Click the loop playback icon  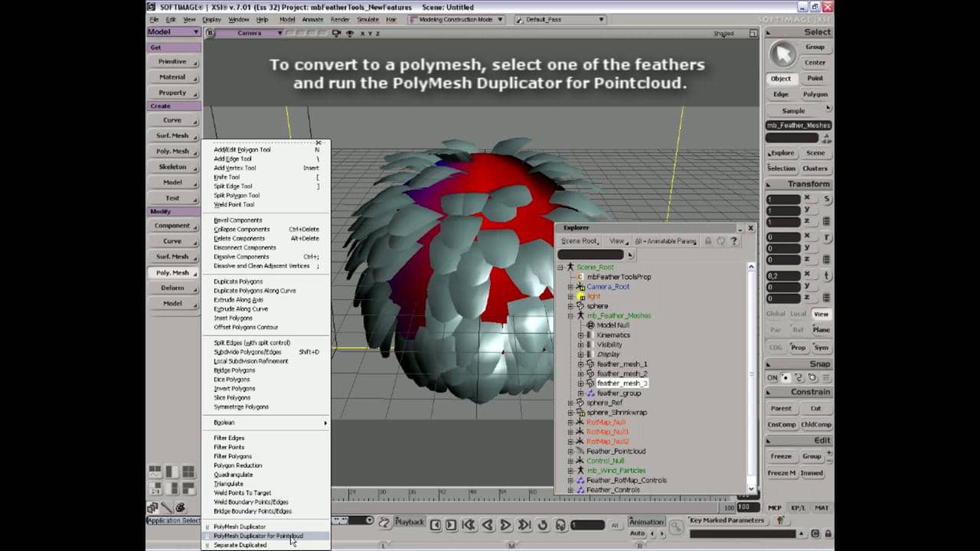point(543,525)
